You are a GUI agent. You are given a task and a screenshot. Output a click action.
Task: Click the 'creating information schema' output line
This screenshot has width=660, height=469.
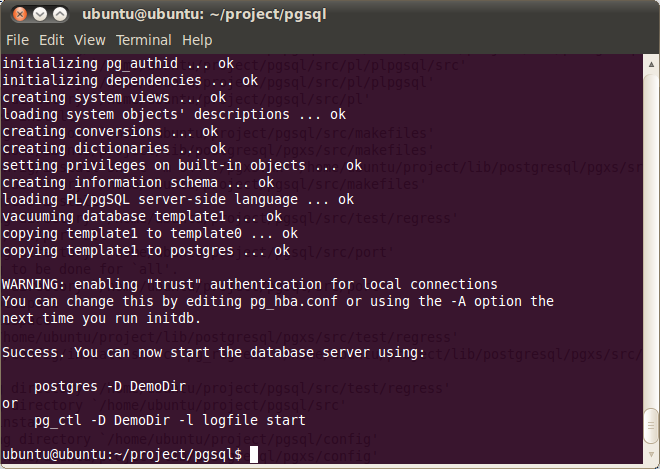tap(138, 182)
